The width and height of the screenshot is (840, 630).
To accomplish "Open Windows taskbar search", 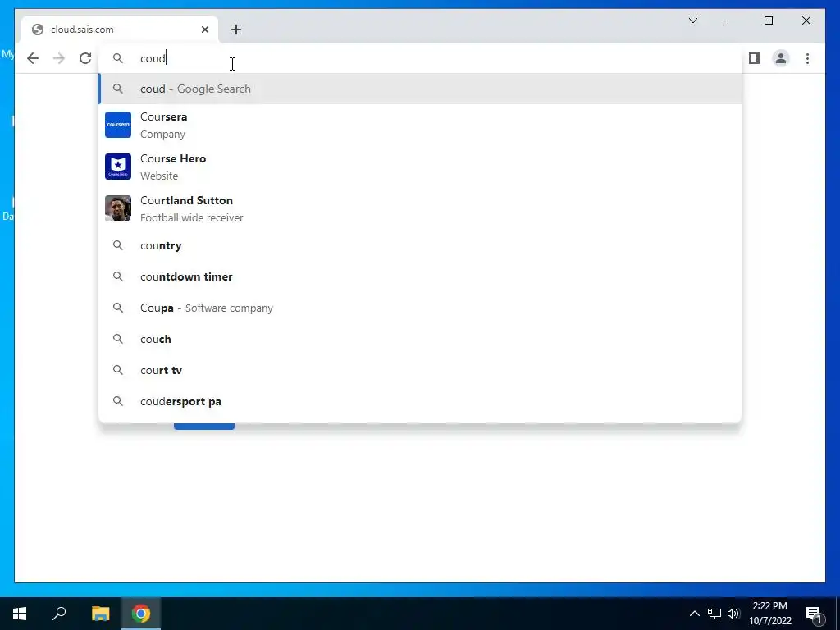I will tap(59, 614).
